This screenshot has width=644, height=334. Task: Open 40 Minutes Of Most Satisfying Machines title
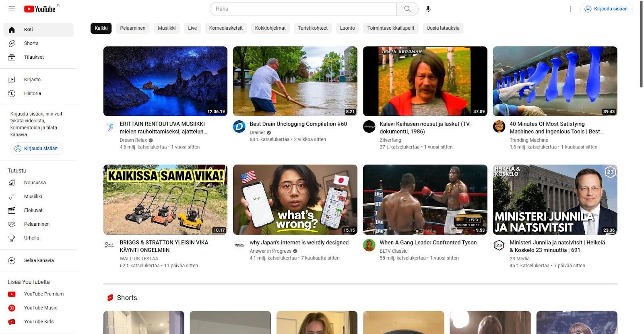tap(557, 128)
